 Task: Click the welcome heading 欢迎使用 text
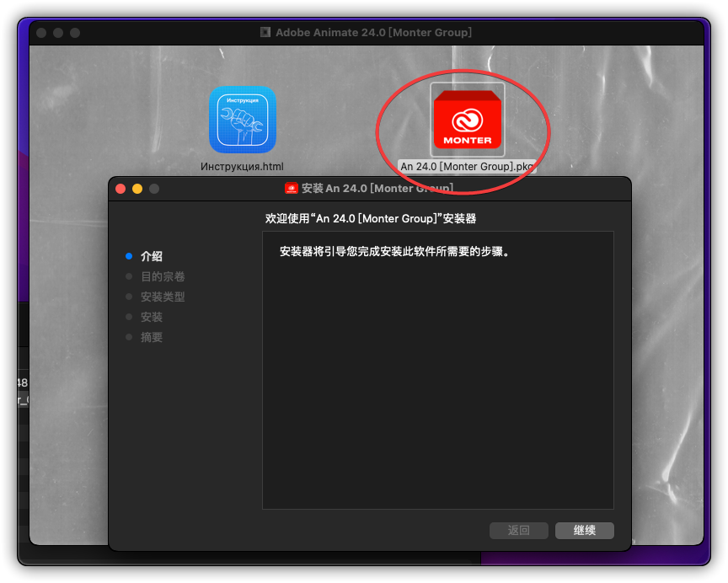pyautogui.click(x=371, y=219)
